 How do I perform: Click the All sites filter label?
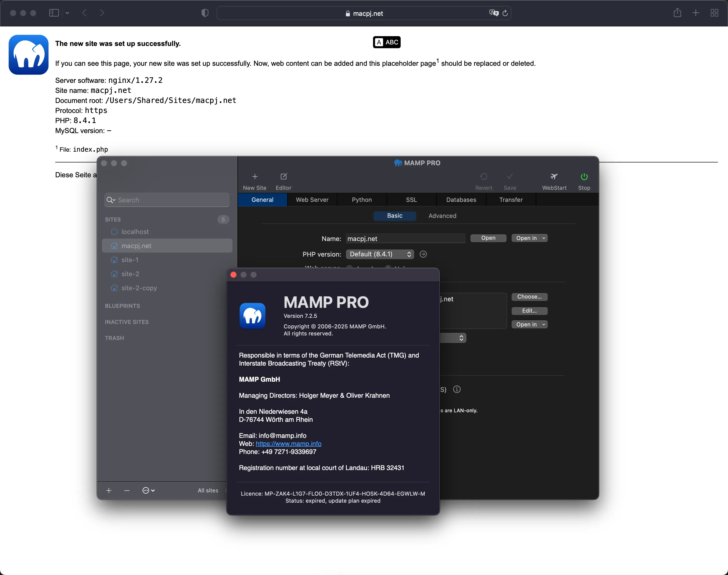tap(208, 490)
